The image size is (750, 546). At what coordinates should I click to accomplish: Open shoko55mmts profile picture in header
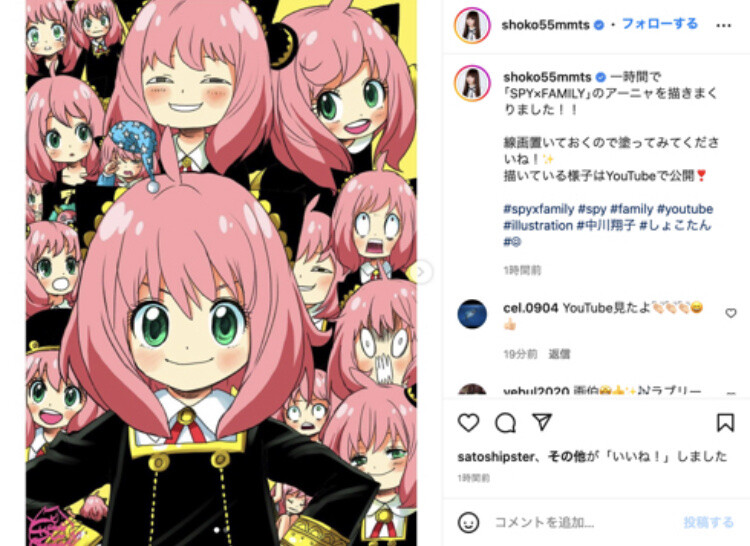coord(472,25)
